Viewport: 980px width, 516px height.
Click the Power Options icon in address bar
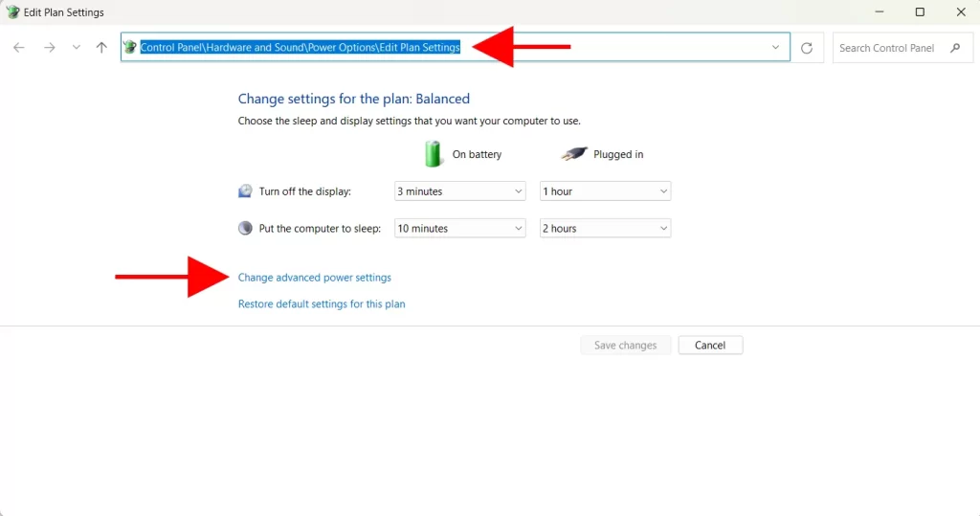point(130,47)
